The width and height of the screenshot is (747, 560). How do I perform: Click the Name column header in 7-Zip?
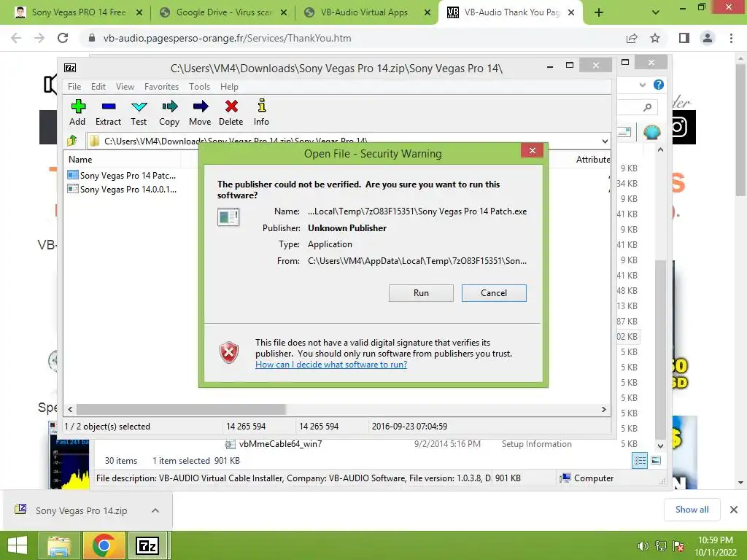(80, 160)
